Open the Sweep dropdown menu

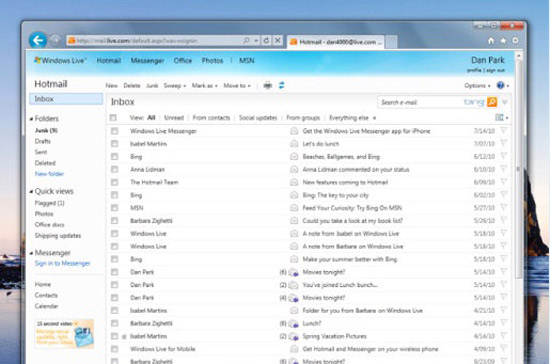(x=175, y=86)
